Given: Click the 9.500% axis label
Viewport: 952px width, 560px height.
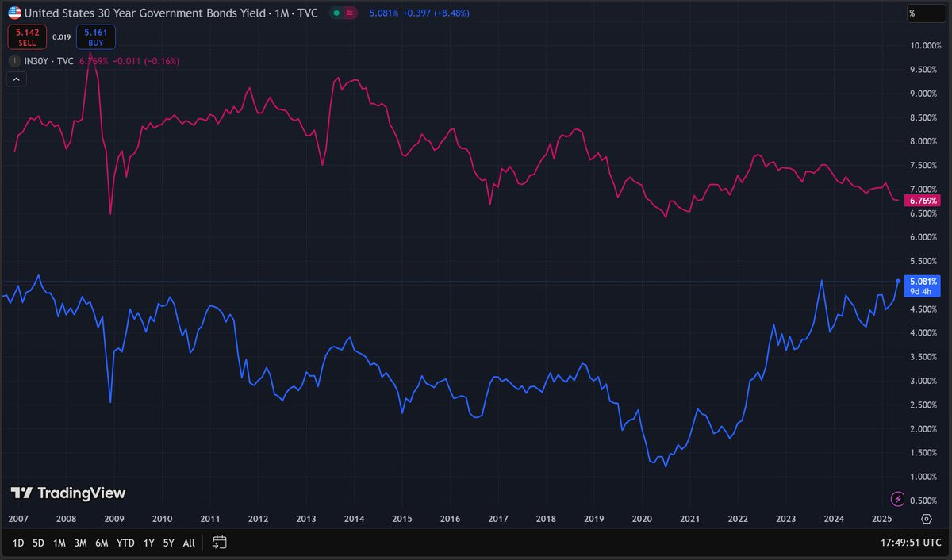Looking at the screenshot, I should click(x=924, y=69).
